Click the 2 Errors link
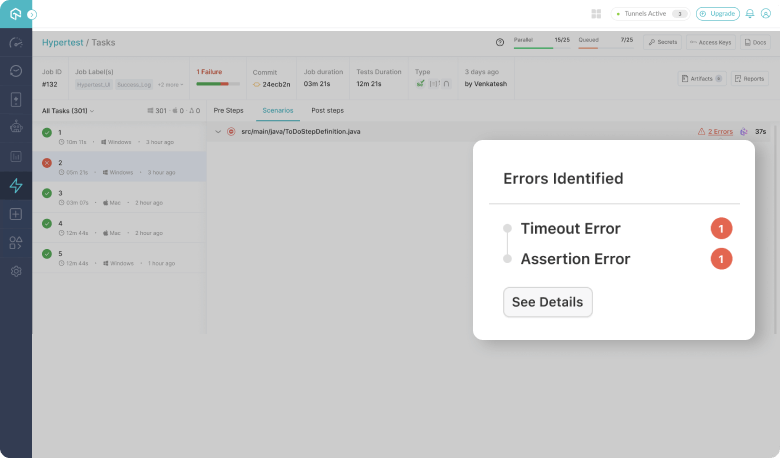This screenshot has height=458, width=780. 720,132
